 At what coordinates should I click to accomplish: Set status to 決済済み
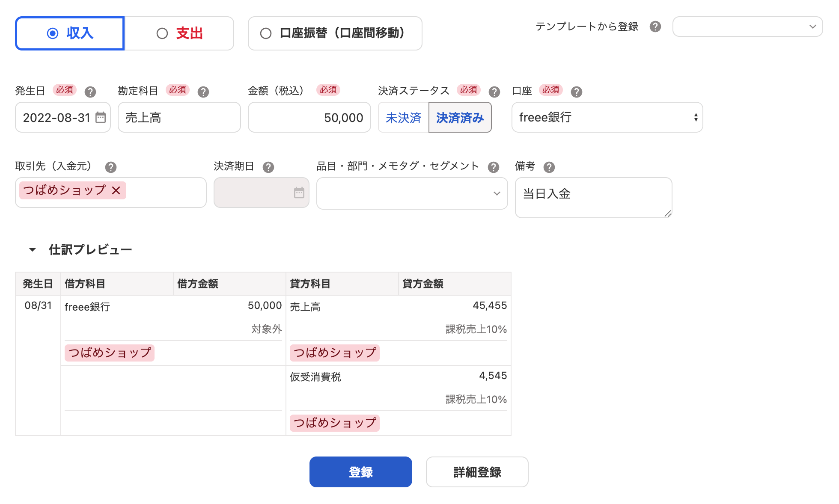[x=460, y=117]
